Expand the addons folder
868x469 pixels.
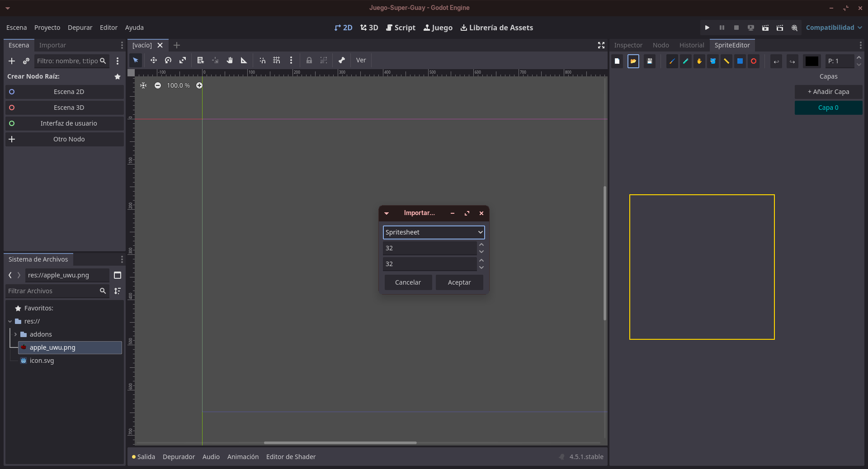[x=15, y=334]
